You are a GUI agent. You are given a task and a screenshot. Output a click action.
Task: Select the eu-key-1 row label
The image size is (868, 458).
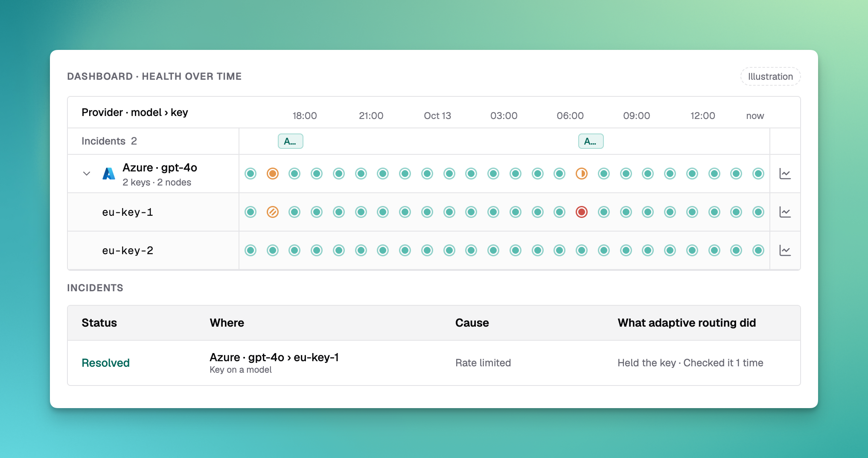coord(128,212)
